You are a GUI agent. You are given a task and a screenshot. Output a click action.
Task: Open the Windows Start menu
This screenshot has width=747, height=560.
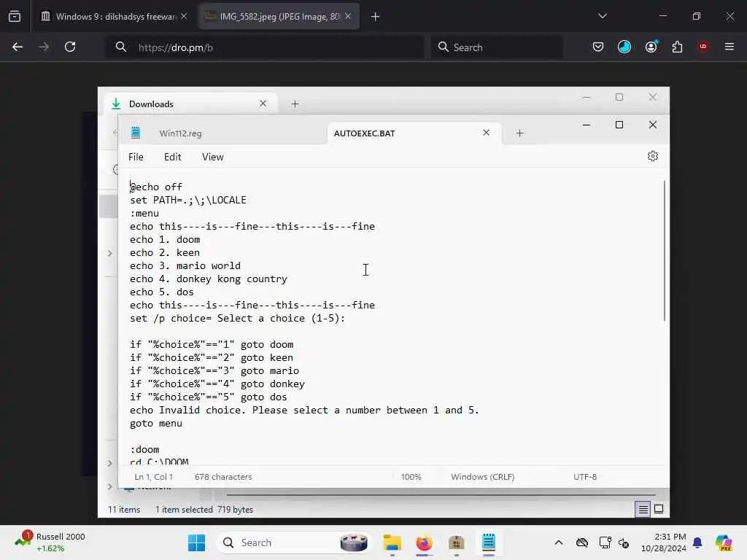point(196,542)
